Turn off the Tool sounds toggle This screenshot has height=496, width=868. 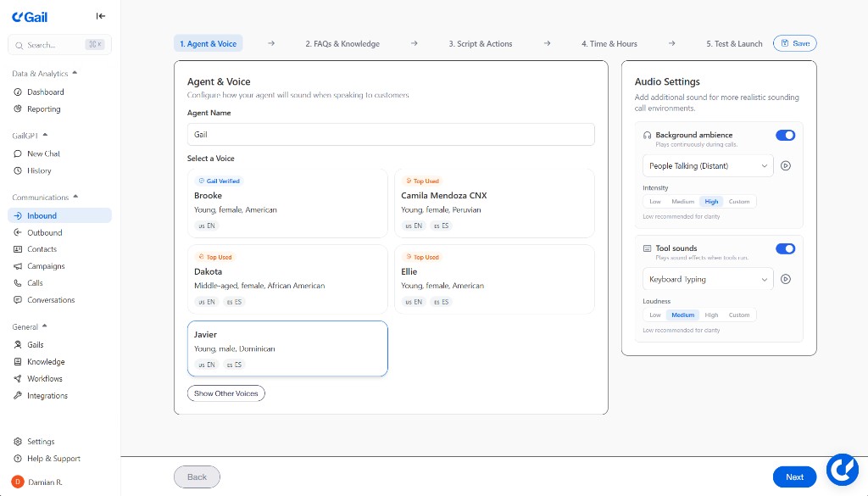pos(785,248)
